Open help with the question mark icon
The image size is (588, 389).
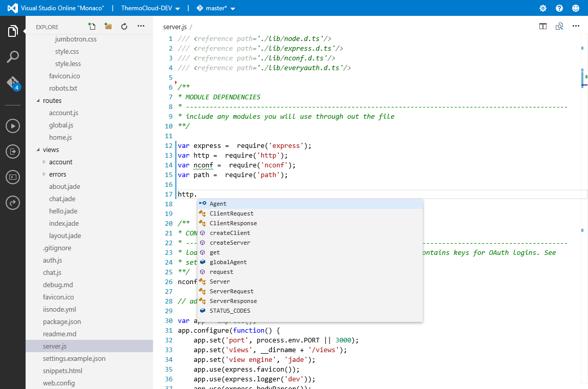click(x=559, y=8)
